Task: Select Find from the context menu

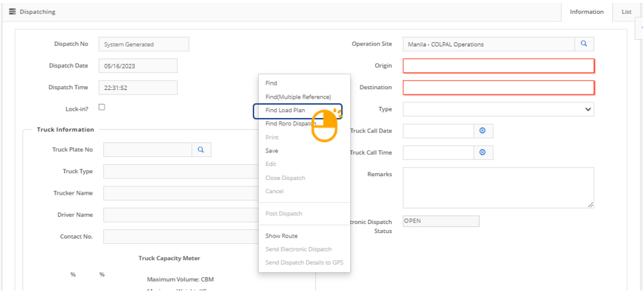Action: pos(271,83)
